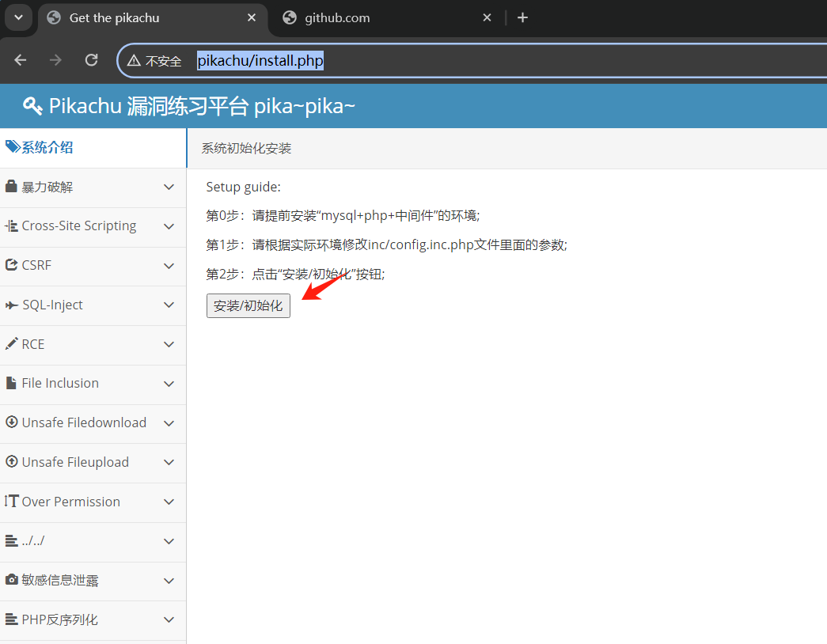Open the tab search dropdown arrow
Image resolution: width=827 pixels, height=644 pixels.
[x=18, y=17]
